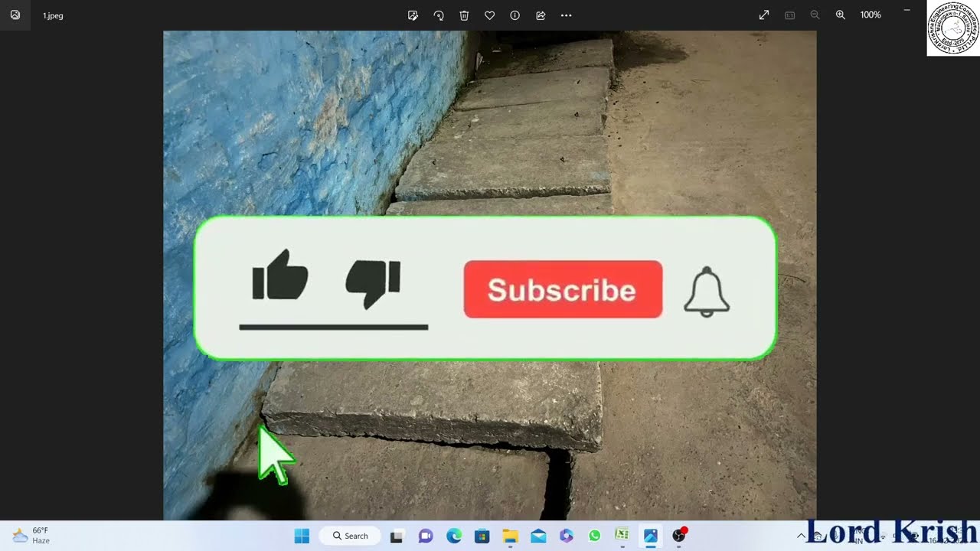Open the Windows Start menu

[x=302, y=536]
